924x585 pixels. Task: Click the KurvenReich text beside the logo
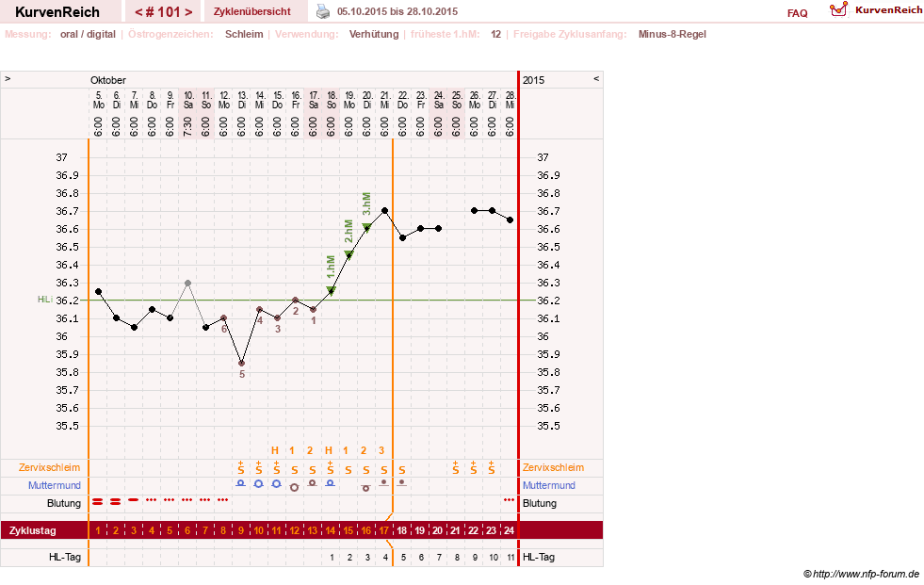click(x=888, y=10)
